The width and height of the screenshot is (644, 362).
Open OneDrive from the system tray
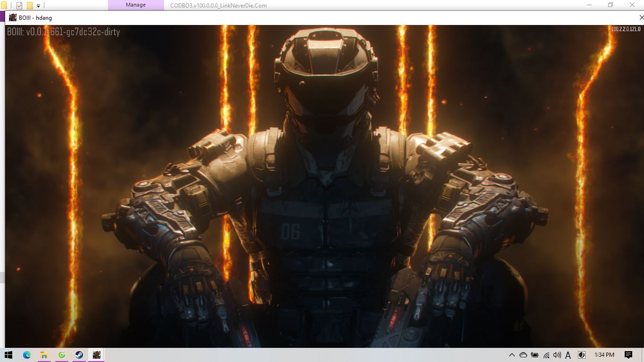pyautogui.click(x=523, y=355)
